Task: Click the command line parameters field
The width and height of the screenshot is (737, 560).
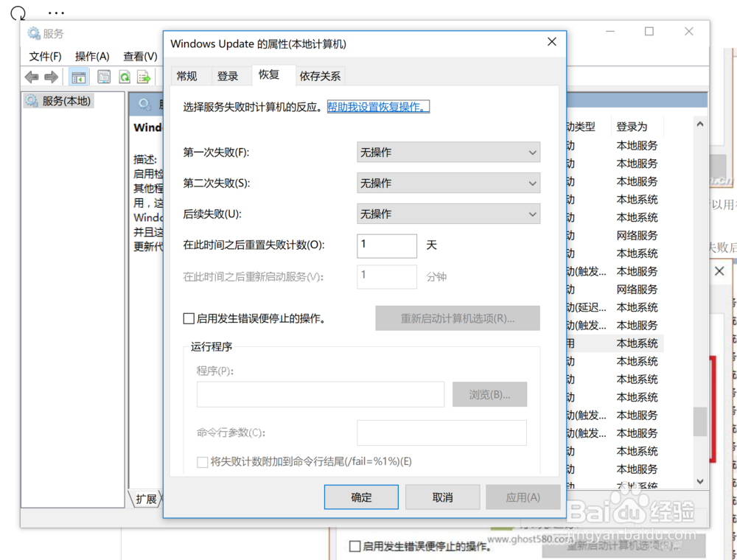Action: [441, 433]
